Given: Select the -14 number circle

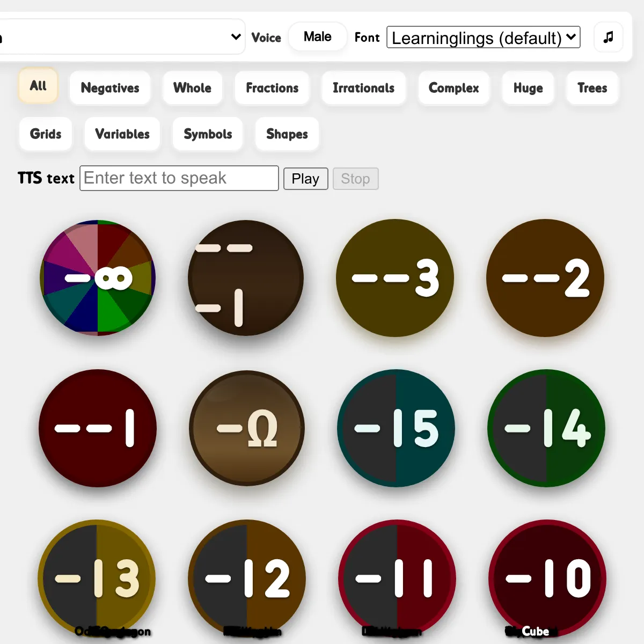Looking at the screenshot, I should [546, 428].
